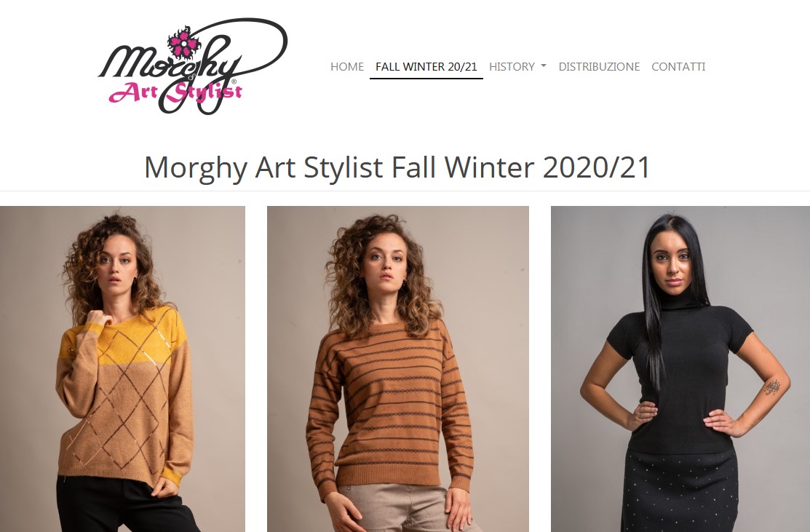Screen dimensions: 810x532
Task: Open the CONTATTI page link
Action: [678, 67]
